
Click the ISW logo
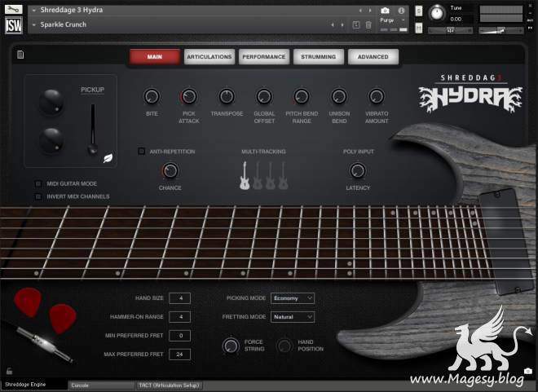coord(14,25)
